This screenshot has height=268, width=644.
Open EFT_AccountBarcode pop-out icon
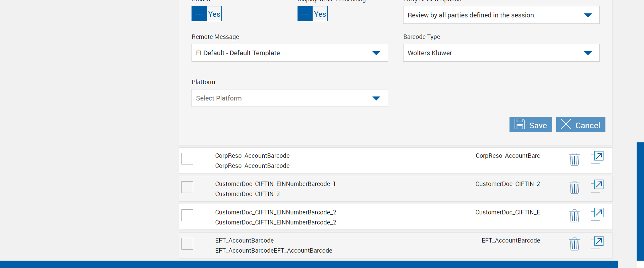pyautogui.click(x=597, y=243)
